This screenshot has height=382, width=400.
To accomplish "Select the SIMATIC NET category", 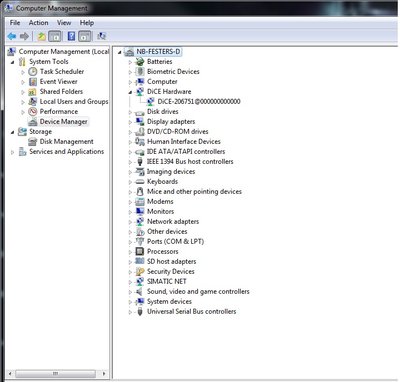I will tap(167, 282).
